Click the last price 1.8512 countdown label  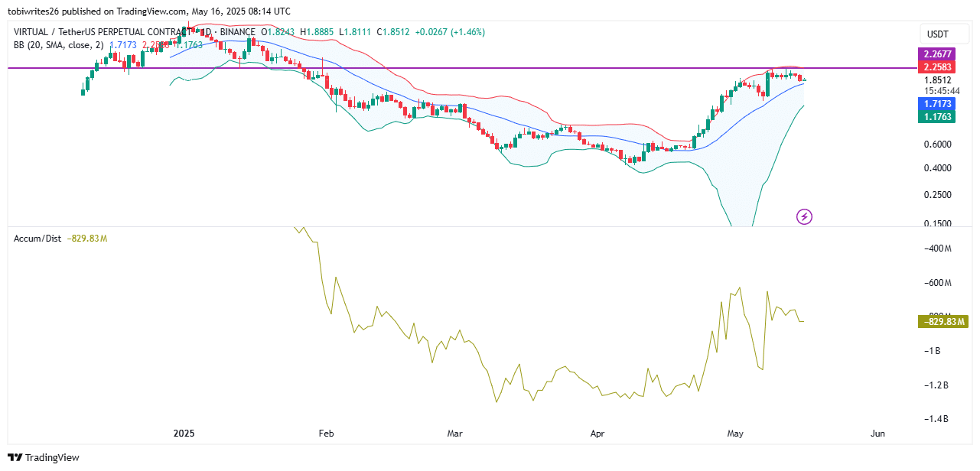(x=937, y=84)
